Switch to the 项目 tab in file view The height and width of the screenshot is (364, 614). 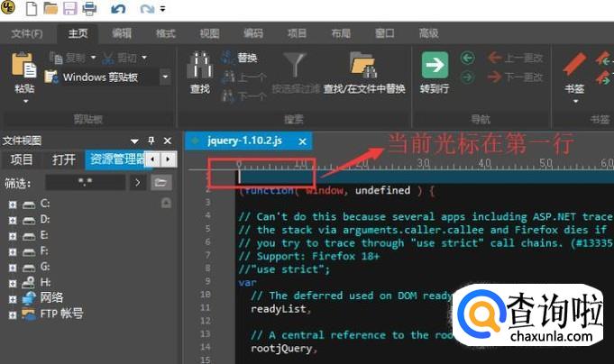pos(22,159)
